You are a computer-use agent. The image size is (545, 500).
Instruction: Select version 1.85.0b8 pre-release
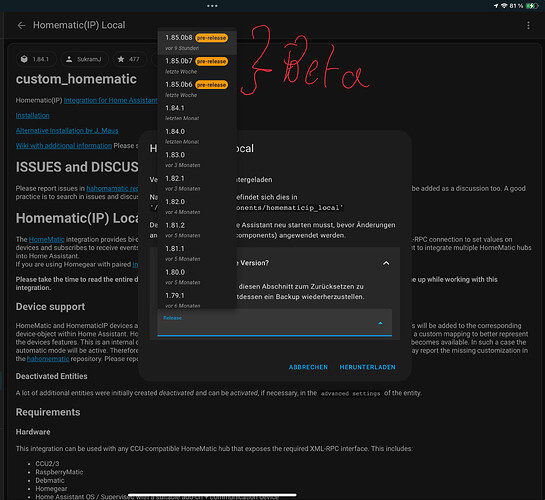(197, 42)
